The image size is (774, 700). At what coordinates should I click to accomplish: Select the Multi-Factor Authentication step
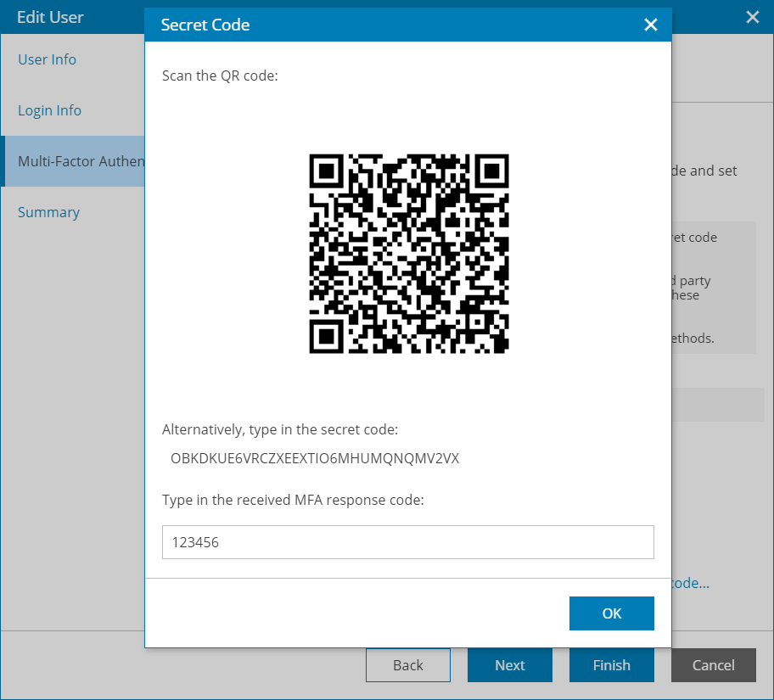click(x=75, y=161)
